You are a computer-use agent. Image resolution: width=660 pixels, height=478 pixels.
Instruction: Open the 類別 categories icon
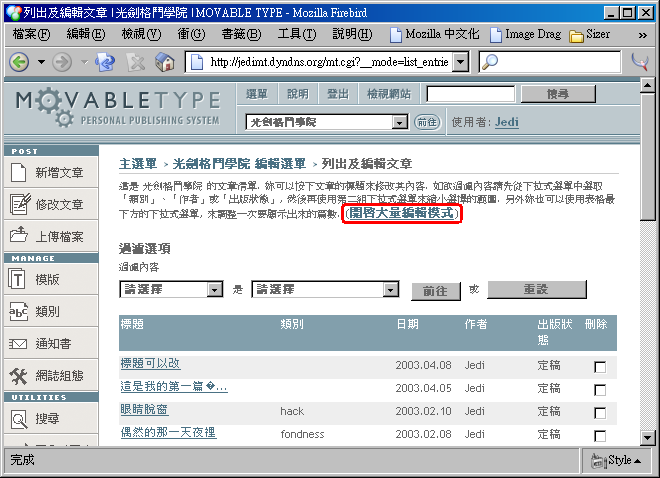coord(18,311)
